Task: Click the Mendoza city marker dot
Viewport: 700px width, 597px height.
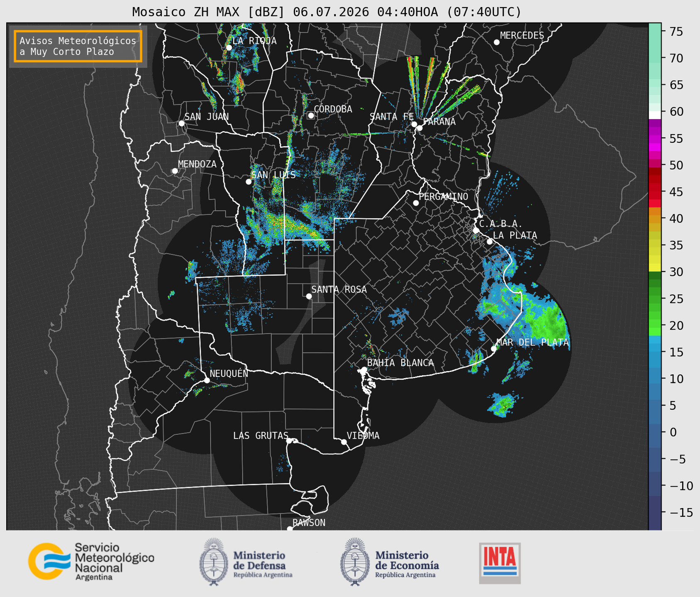Action: click(x=175, y=171)
